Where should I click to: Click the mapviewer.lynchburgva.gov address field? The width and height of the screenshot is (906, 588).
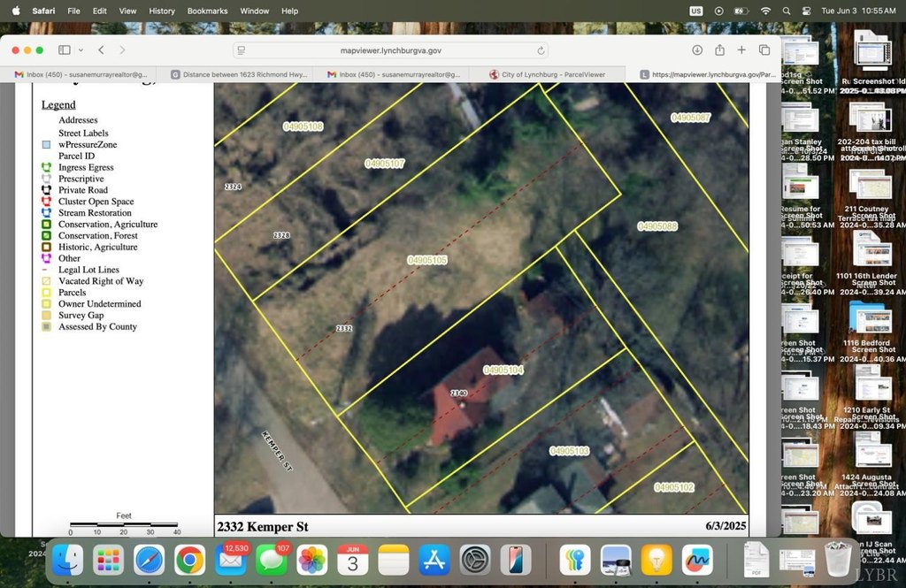tap(390, 50)
